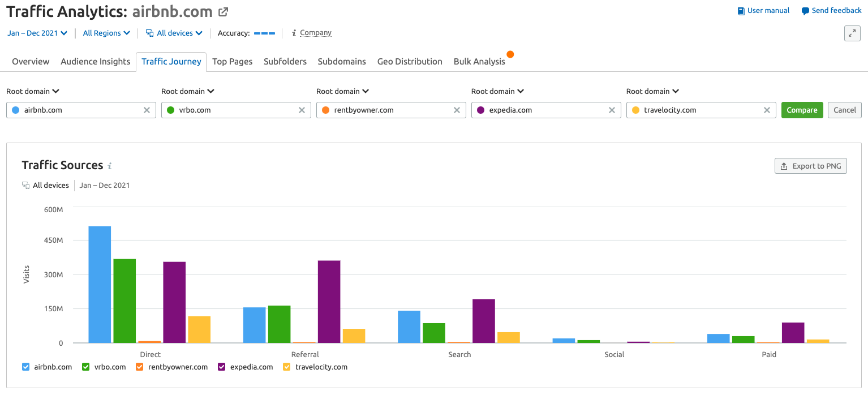Click the devices icon next to All devices filter

[149, 33]
